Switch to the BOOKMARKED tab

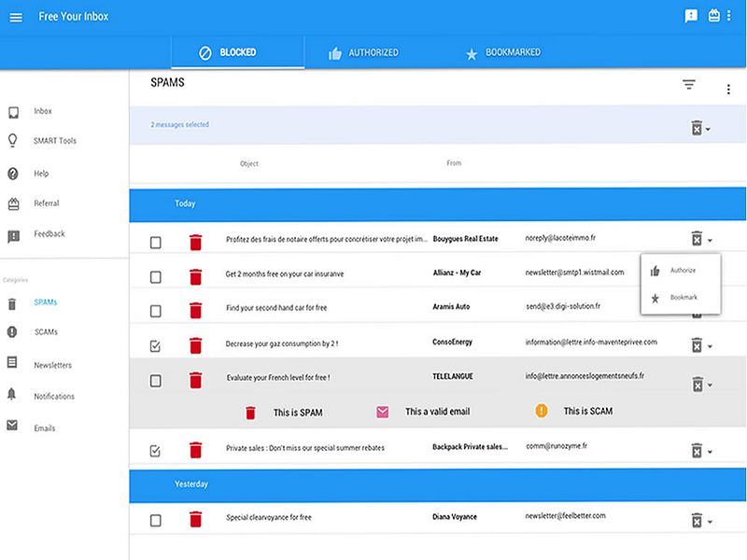(503, 53)
